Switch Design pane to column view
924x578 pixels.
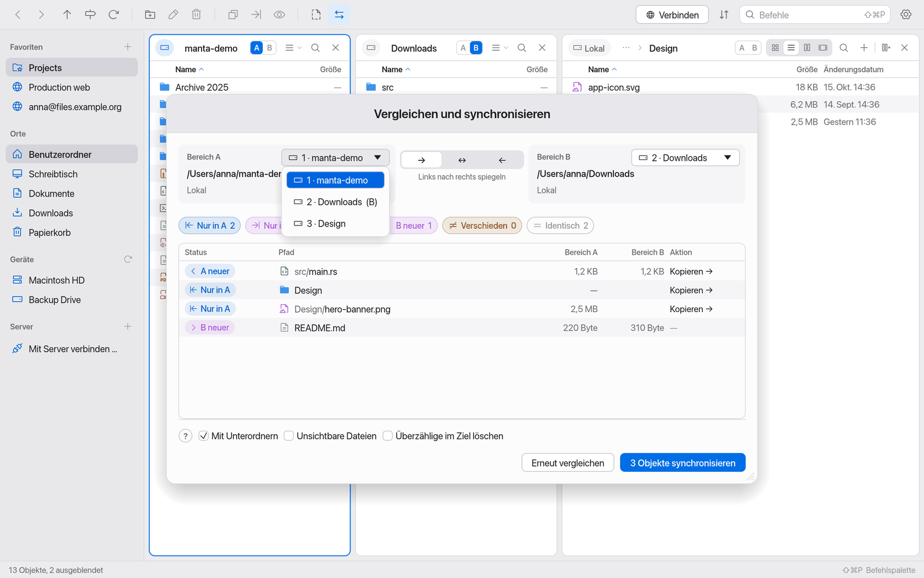coord(807,48)
